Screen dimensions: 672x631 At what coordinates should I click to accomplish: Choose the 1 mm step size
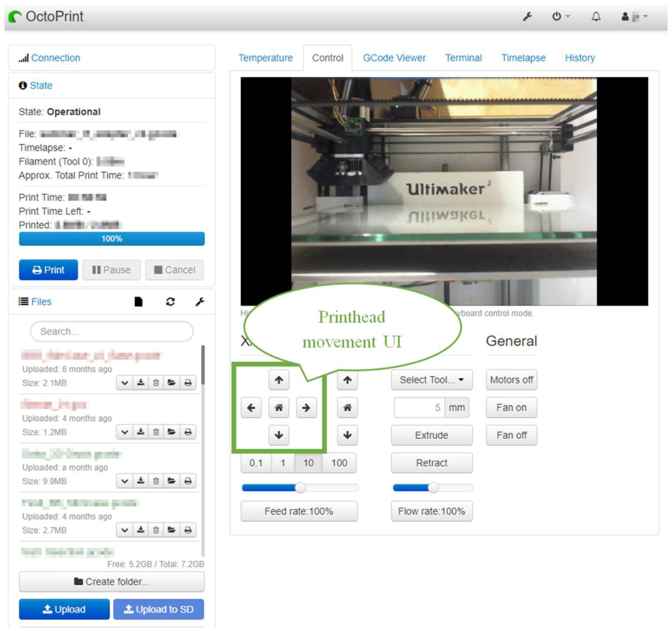[283, 463]
